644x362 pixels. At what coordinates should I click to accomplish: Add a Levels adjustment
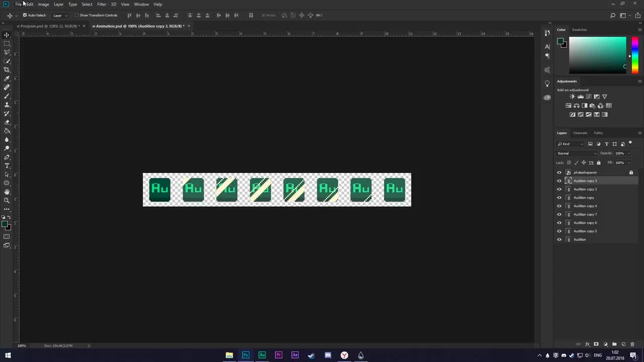pos(580,97)
